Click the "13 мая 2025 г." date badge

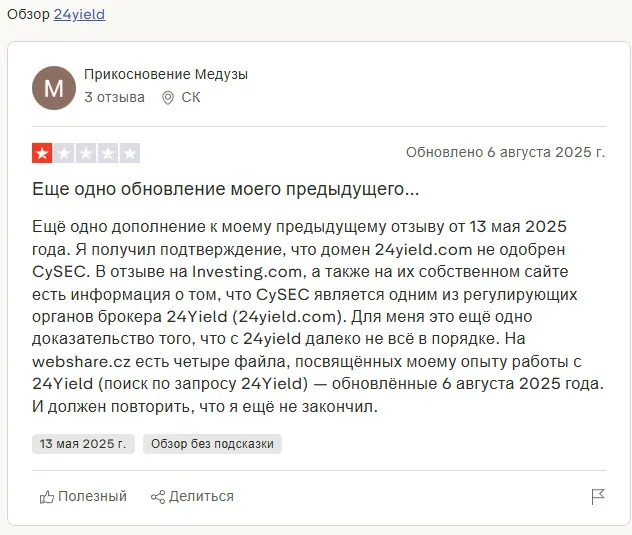pos(83,444)
